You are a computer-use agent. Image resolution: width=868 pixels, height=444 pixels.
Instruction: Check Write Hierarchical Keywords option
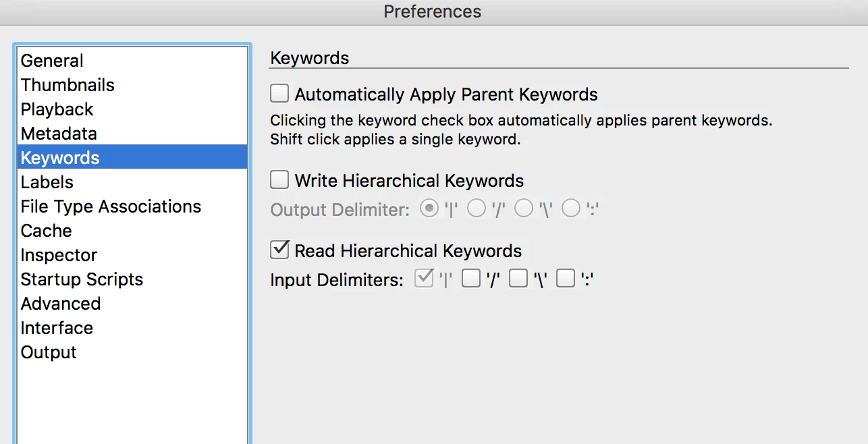[279, 180]
